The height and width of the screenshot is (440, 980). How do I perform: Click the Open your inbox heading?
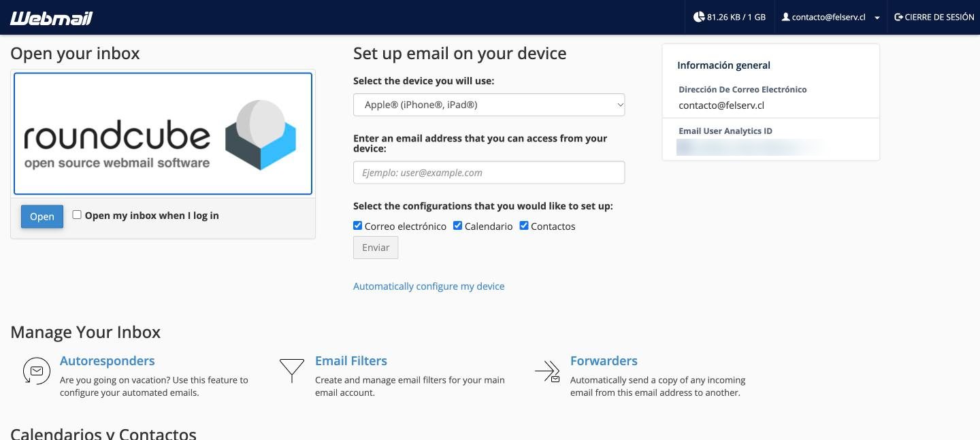coord(75,54)
